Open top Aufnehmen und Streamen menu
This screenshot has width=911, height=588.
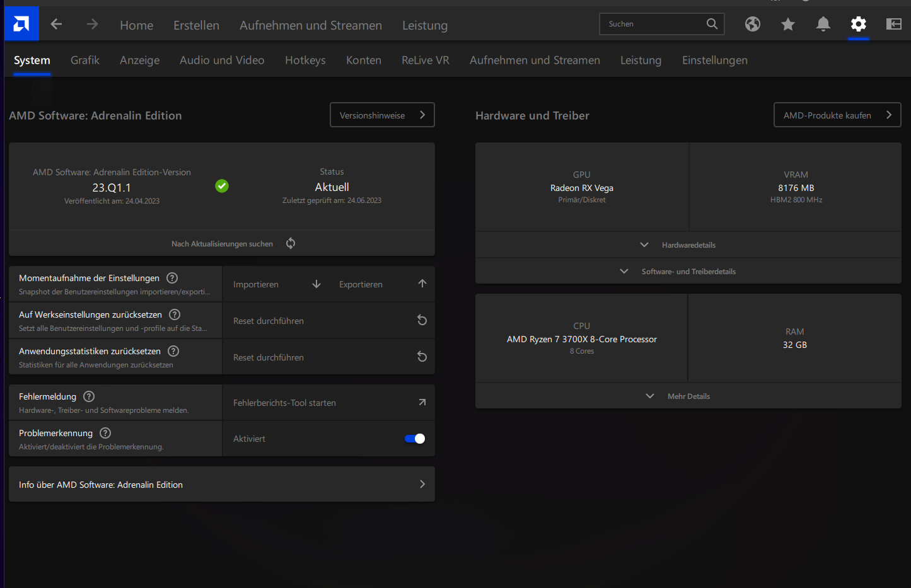(311, 25)
